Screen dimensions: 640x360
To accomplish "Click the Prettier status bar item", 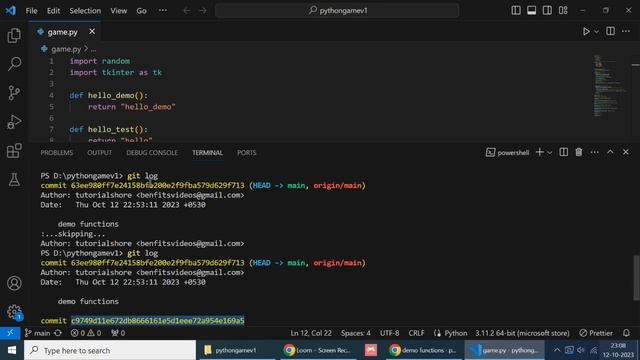I will point(596,333).
